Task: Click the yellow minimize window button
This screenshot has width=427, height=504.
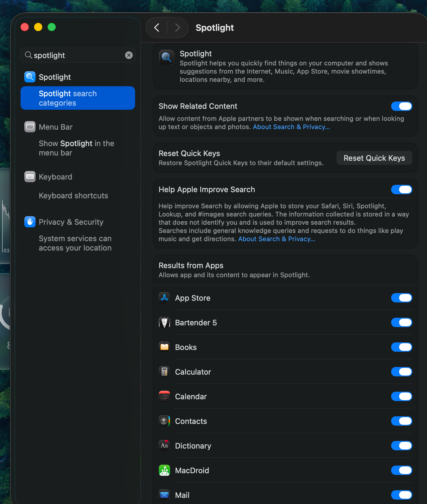Action: coord(38,27)
